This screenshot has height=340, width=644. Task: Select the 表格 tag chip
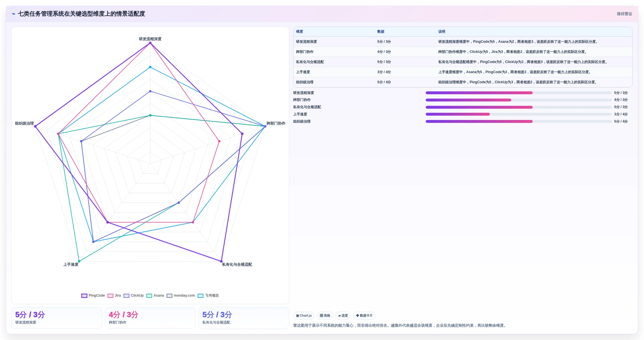pos(325,315)
